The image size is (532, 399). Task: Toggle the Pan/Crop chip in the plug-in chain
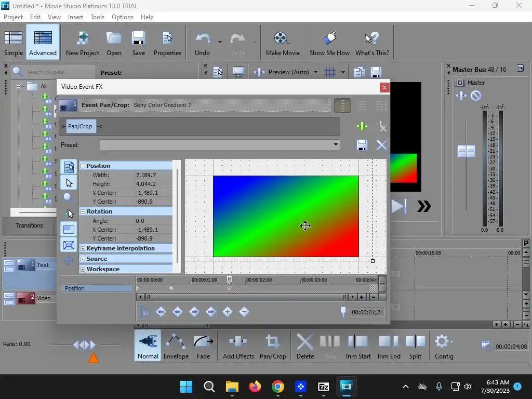(x=80, y=126)
